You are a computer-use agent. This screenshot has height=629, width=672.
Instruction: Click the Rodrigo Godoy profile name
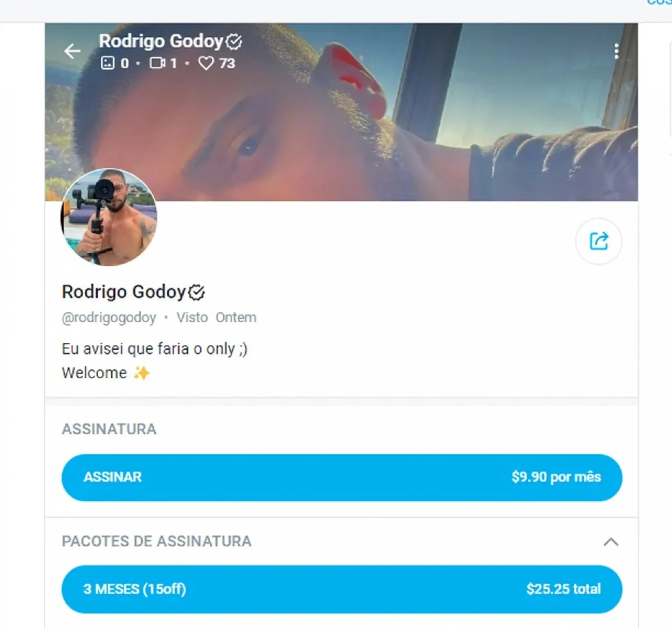pos(124,292)
